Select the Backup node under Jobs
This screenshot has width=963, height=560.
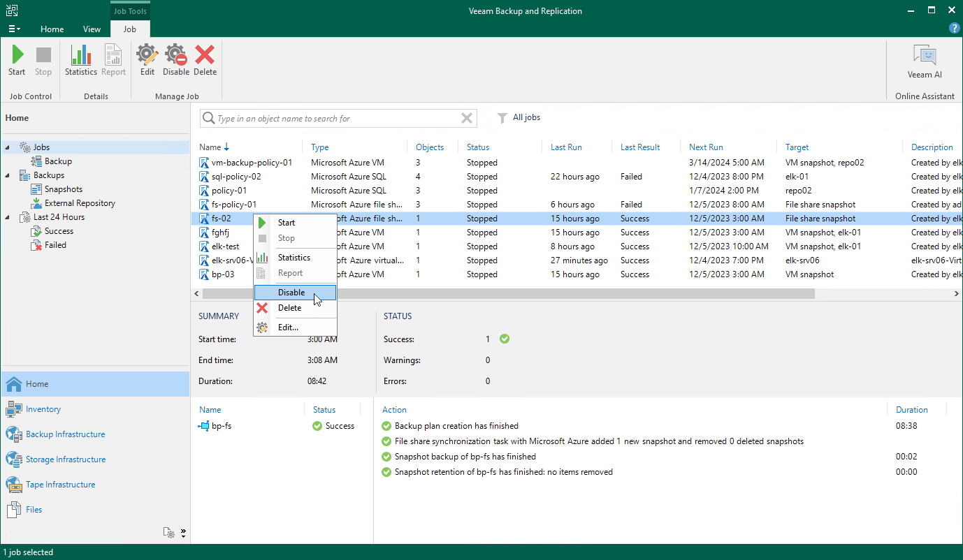(58, 161)
